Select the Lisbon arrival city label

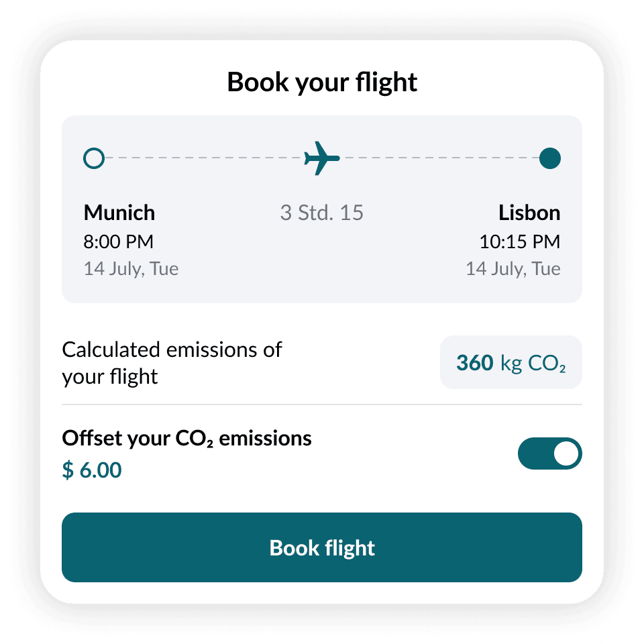[529, 213]
